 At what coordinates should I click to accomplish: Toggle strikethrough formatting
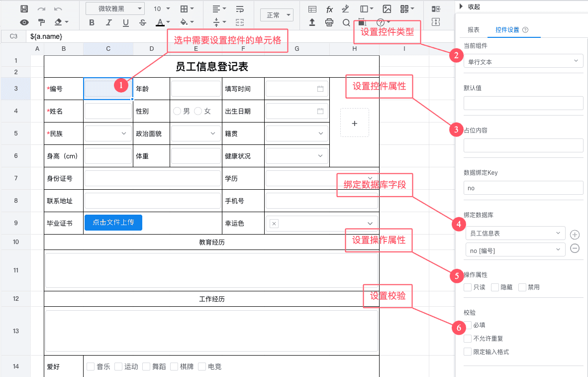(142, 22)
